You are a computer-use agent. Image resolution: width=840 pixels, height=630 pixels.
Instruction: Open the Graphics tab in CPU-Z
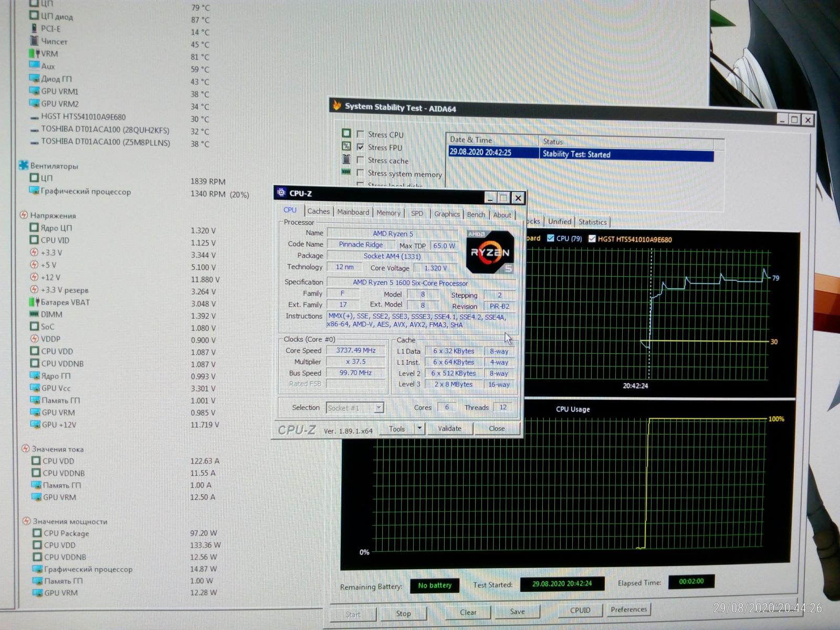(447, 214)
